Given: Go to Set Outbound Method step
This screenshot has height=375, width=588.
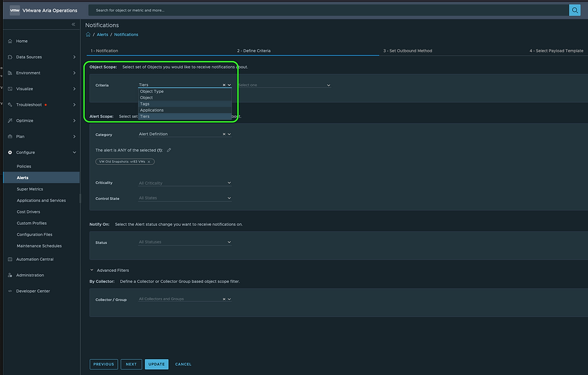Looking at the screenshot, I should 407,51.
